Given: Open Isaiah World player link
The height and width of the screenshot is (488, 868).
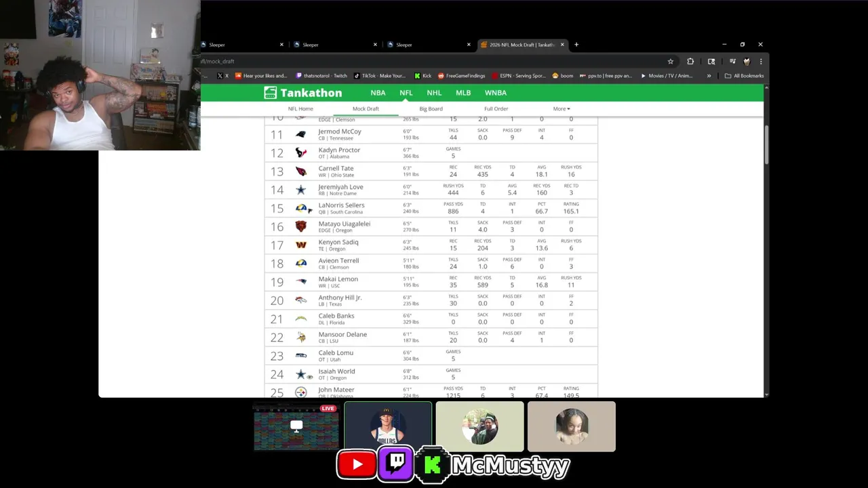Looking at the screenshot, I should point(336,371).
